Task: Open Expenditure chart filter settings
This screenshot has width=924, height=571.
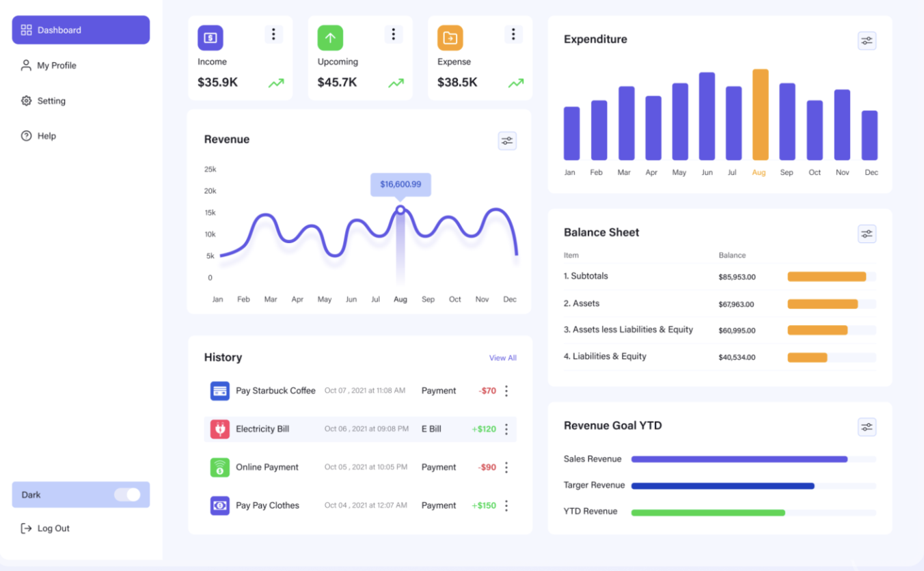Action: point(867,41)
